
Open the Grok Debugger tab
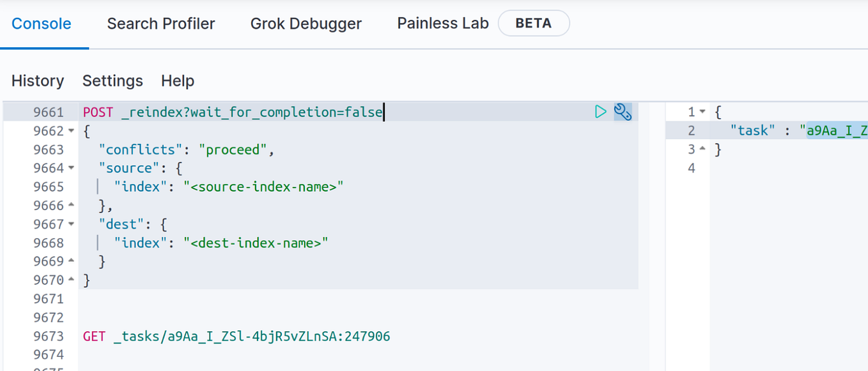[306, 23]
